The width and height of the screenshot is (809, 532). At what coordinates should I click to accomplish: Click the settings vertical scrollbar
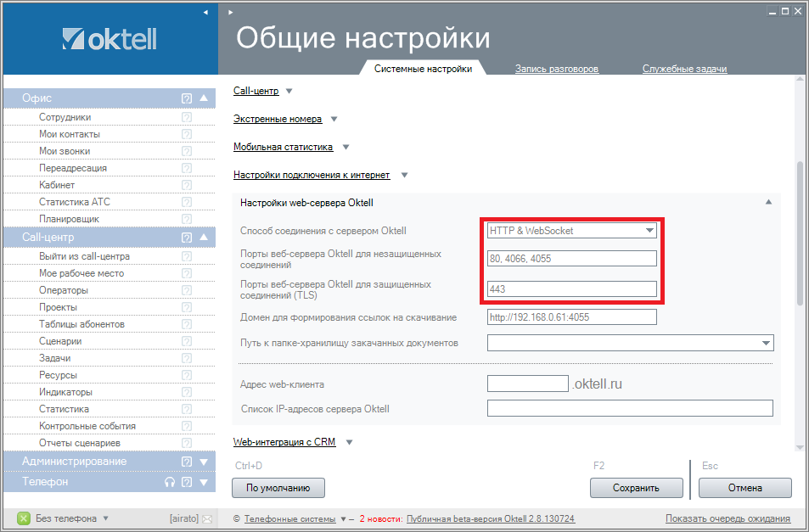pos(800,232)
